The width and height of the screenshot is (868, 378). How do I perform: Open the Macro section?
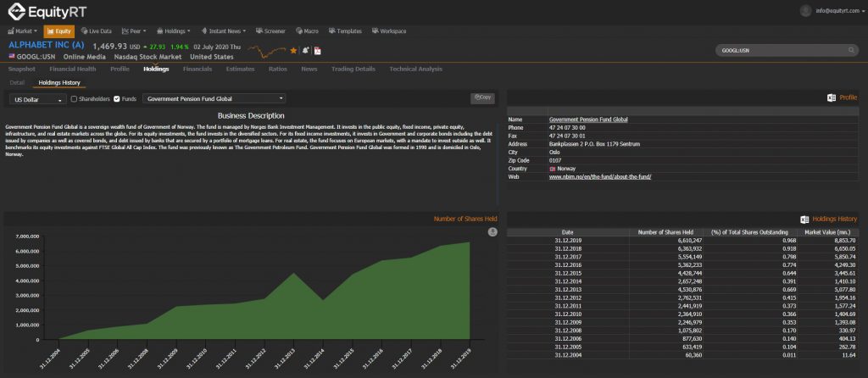pyautogui.click(x=307, y=31)
